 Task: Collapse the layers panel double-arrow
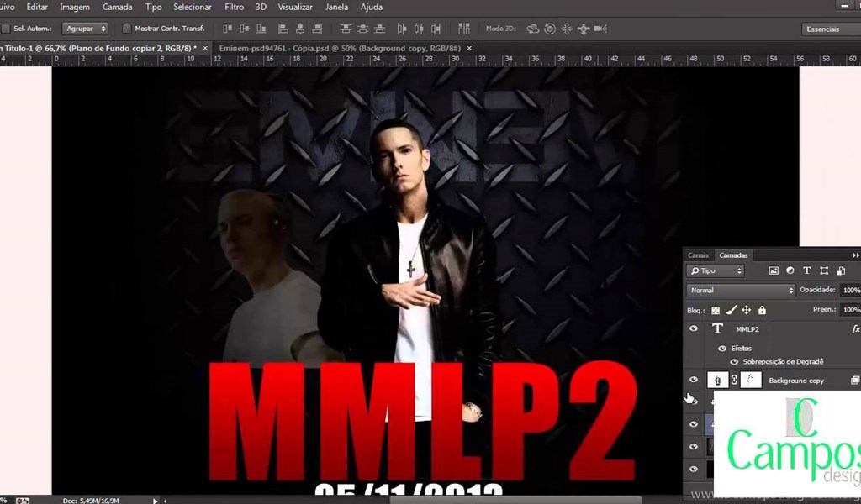855,255
